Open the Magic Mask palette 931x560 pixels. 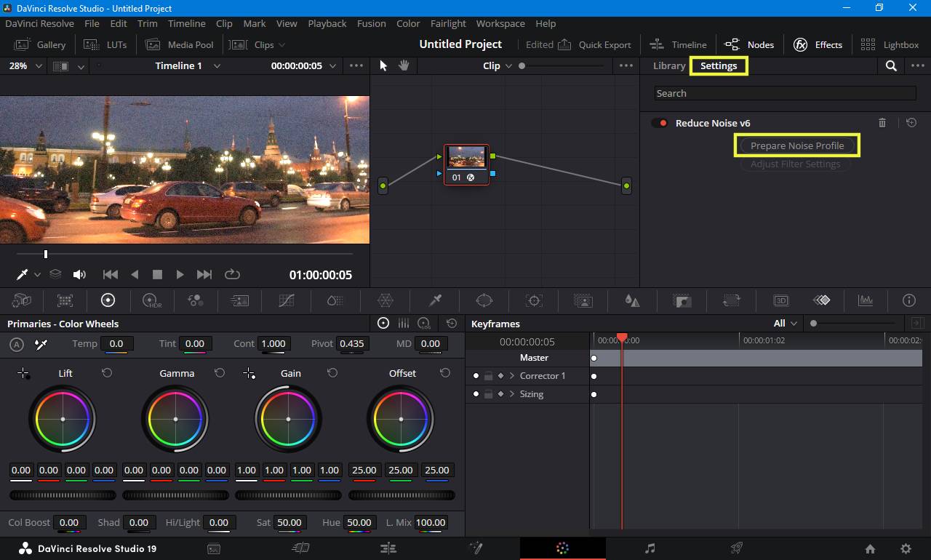[x=583, y=300]
